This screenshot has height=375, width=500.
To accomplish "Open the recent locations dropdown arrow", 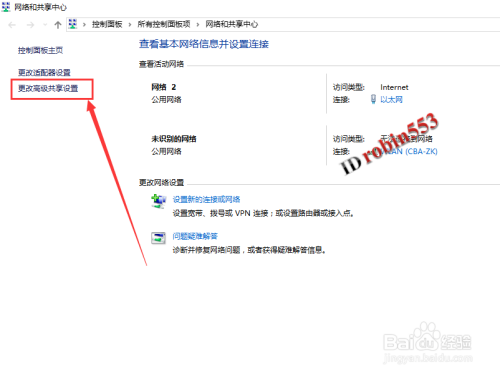I will point(45,25).
